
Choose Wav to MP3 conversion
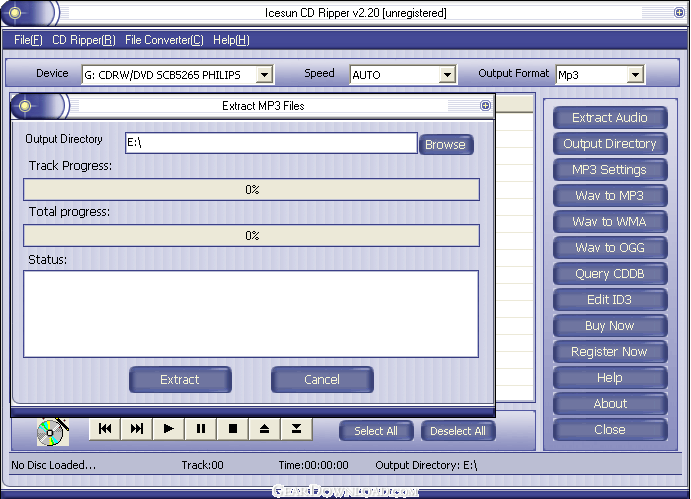click(610, 196)
